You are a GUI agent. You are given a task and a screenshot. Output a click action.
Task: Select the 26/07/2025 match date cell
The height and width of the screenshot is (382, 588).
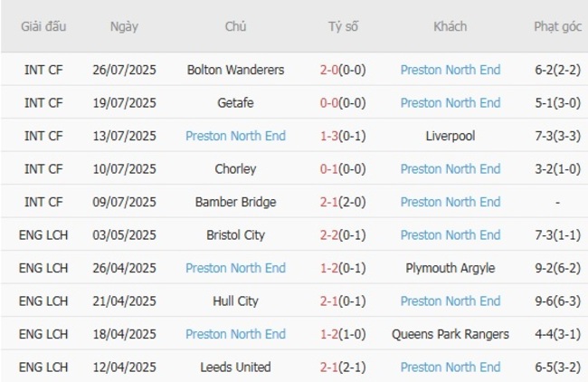124,70
